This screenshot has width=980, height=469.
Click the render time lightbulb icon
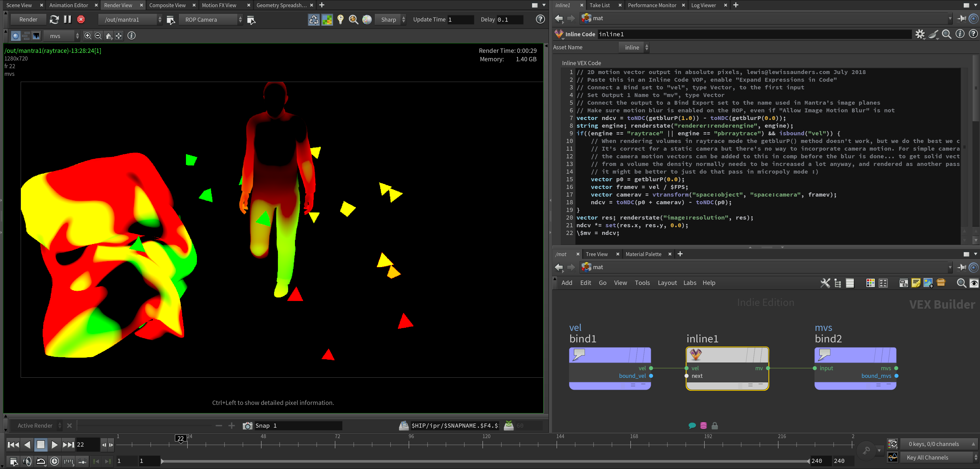[x=340, y=19]
